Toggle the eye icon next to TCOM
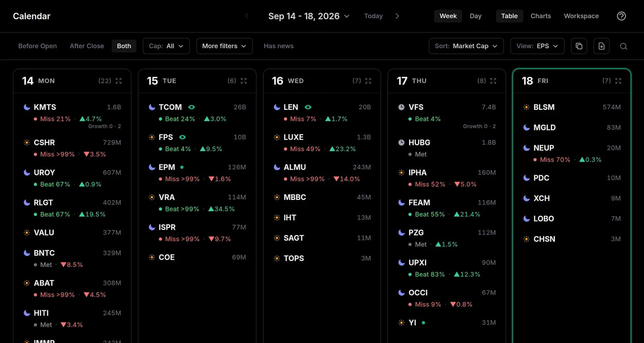The height and width of the screenshot is (343, 644). (192, 107)
